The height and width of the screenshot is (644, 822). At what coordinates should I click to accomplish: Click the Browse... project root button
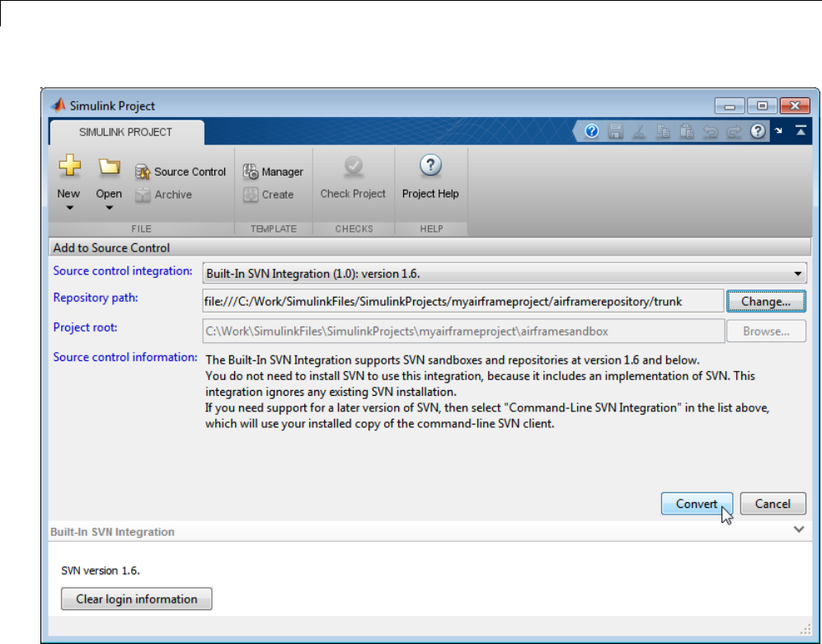(766, 331)
